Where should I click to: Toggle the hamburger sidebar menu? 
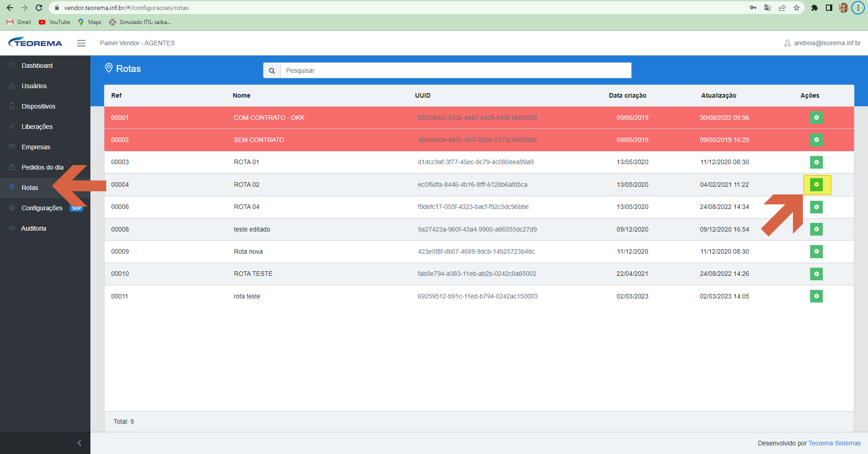tap(81, 43)
